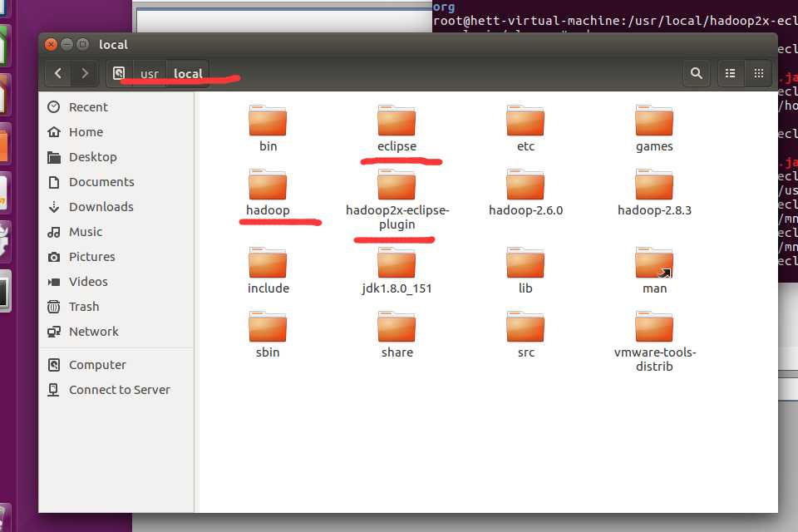Viewport: 798px width, 532px height.
Task: Go forward with the forward arrow button
Action: pos(85,73)
